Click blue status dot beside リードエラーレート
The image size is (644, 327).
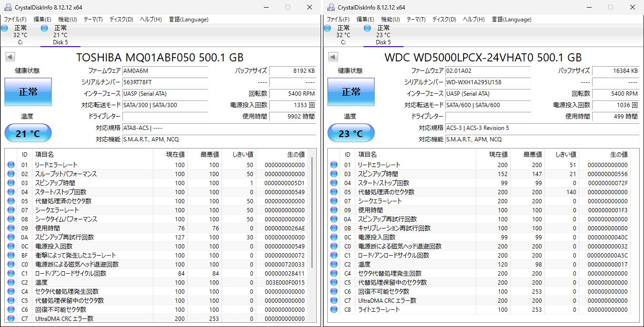(x=11, y=165)
